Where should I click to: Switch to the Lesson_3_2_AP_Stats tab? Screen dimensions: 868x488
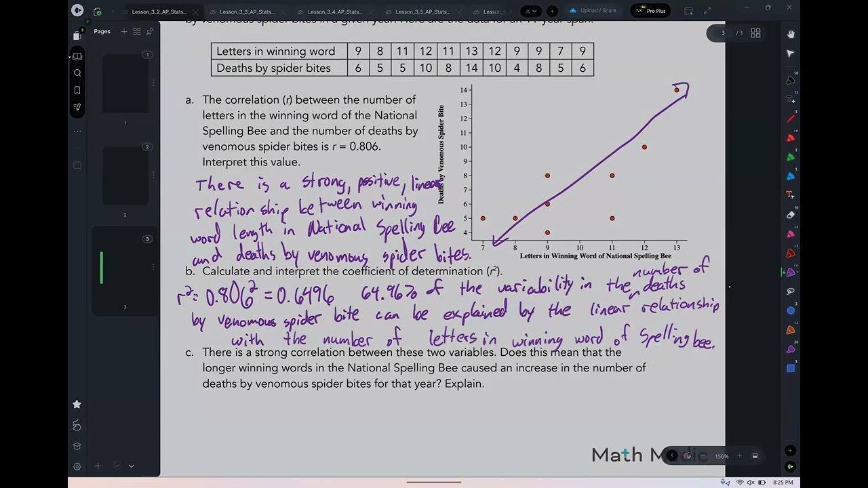[x=159, y=12]
